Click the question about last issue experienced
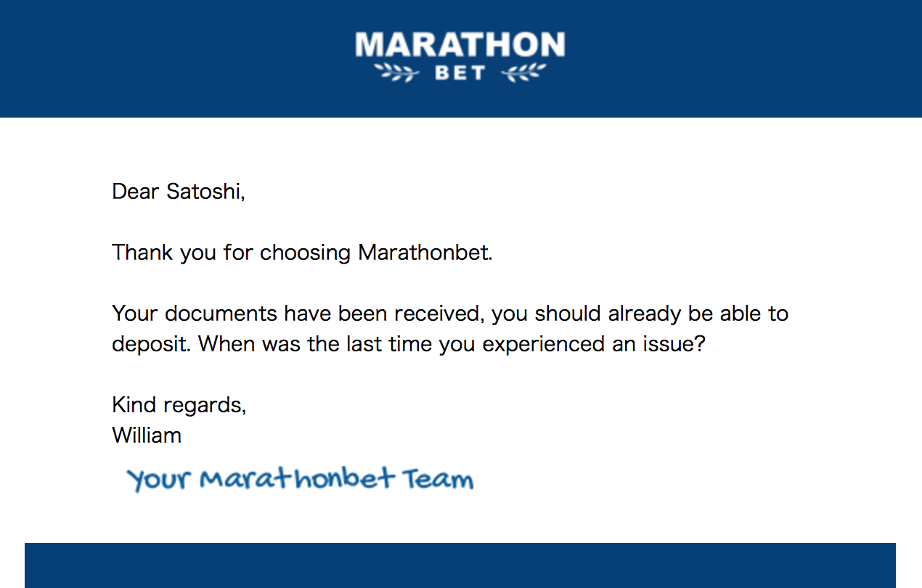The image size is (922, 588). tap(452, 344)
